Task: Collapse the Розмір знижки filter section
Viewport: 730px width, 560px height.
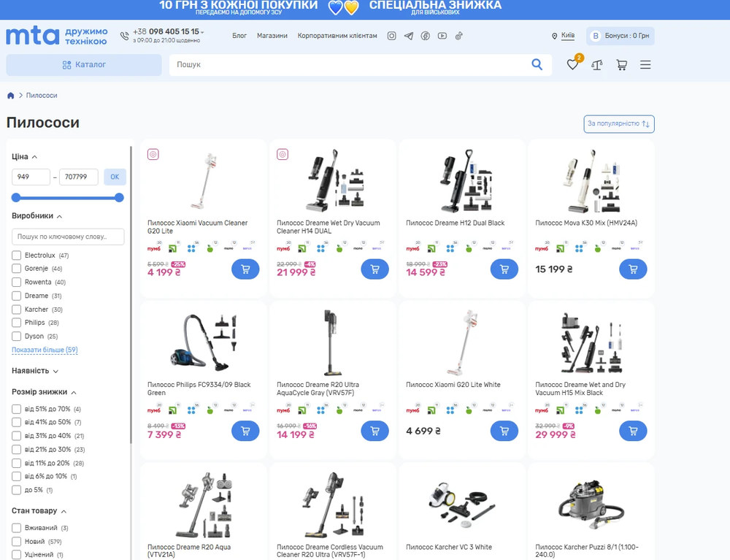Action: [44, 392]
